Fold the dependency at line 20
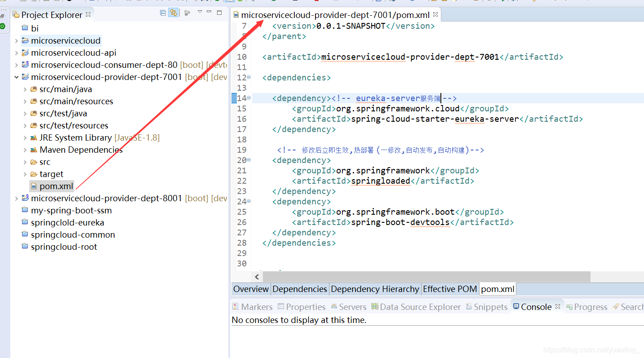Screen dimensions: 644x358 pos(249,160)
